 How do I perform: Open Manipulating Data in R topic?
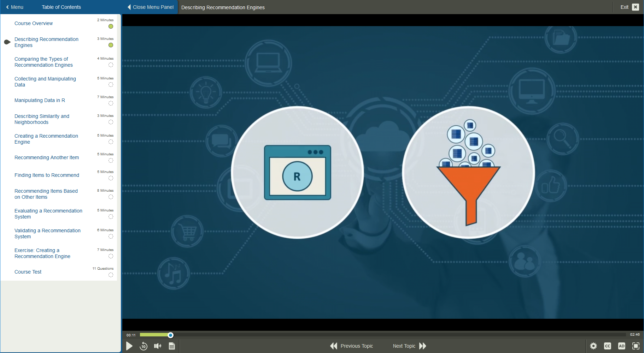click(x=40, y=100)
